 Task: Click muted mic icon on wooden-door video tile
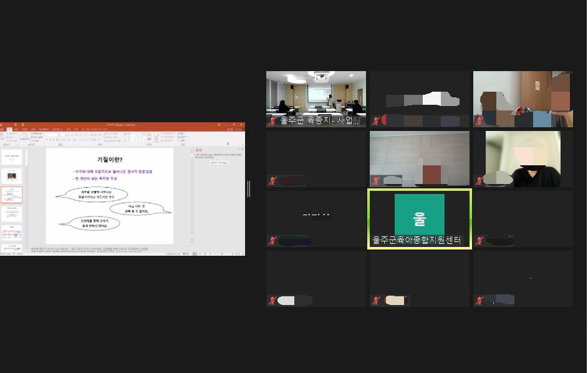coord(479,122)
